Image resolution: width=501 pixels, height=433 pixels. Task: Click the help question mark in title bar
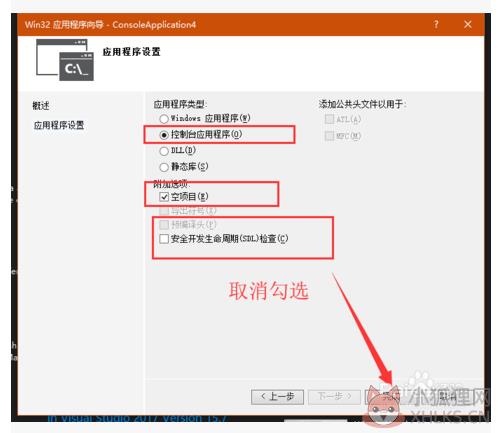(x=436, y=24)
